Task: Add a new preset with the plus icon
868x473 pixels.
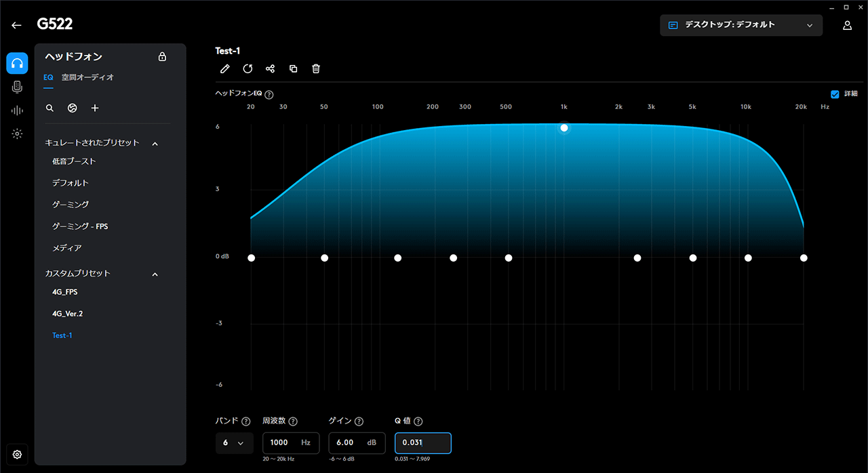Action: [x=95, y=108]
